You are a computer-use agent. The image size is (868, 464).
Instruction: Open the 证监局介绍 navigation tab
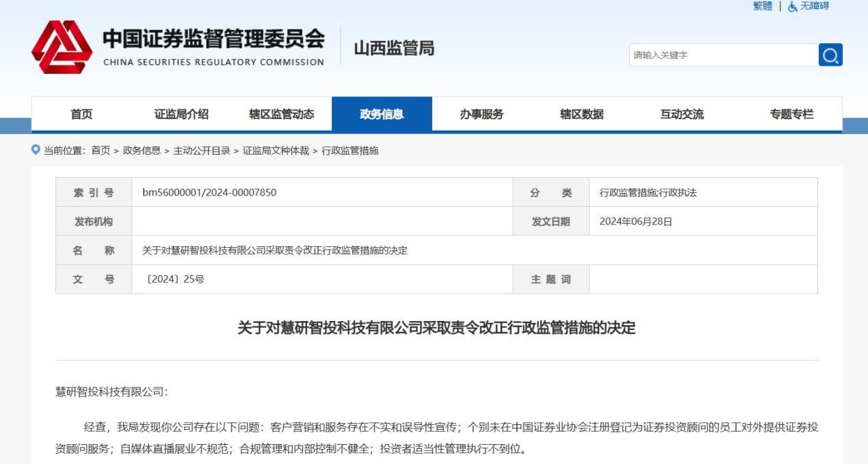click(x=181, y=114)
